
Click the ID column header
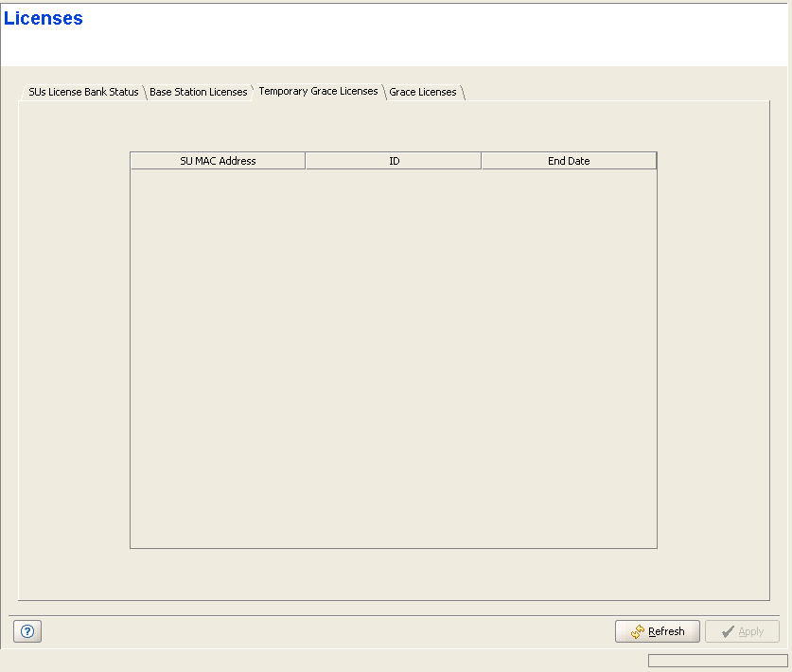coord(394,161)
